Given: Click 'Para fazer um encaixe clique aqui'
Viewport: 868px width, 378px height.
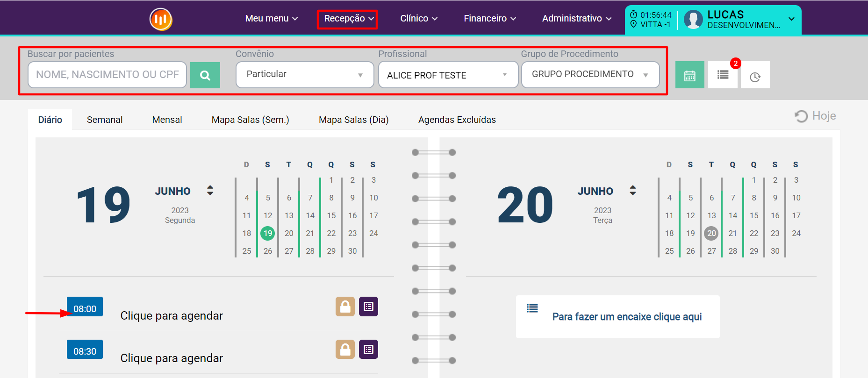Looking at the screenshot, I should click(627, 317).
